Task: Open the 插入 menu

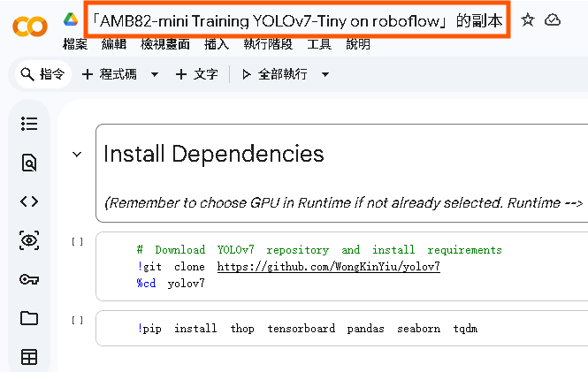Action: pos(217,44)
